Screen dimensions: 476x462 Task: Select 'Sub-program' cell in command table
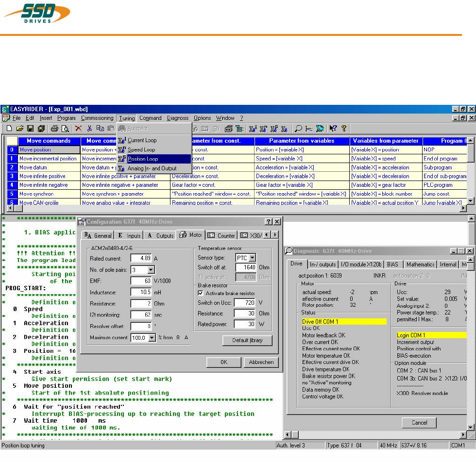[x=444, y=167]
